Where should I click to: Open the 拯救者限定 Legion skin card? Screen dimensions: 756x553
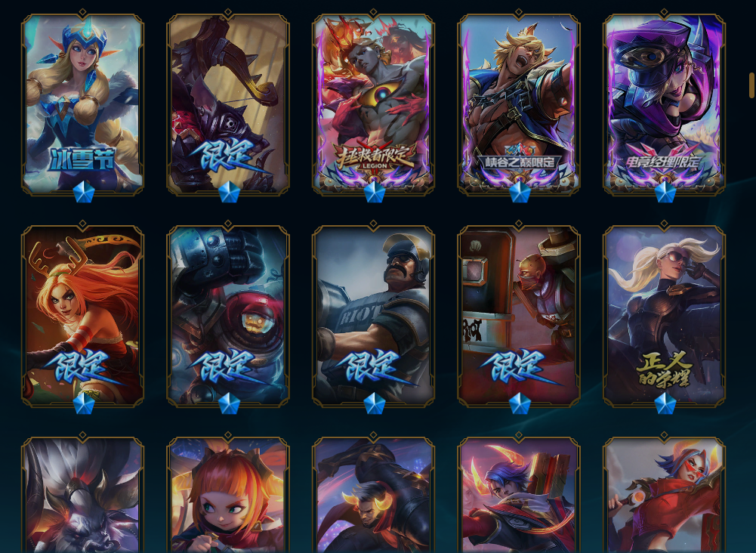pos(373,104)
